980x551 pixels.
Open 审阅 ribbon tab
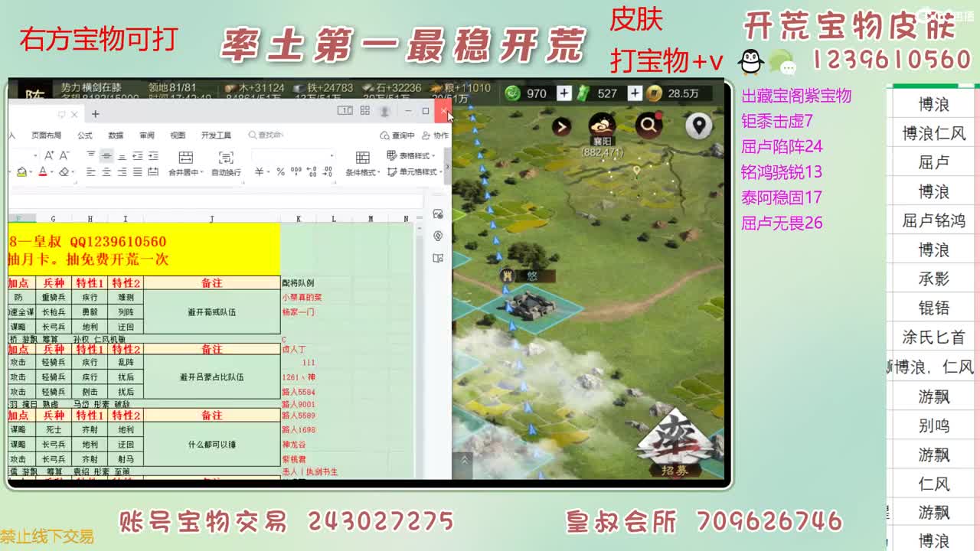coord(147,135)
